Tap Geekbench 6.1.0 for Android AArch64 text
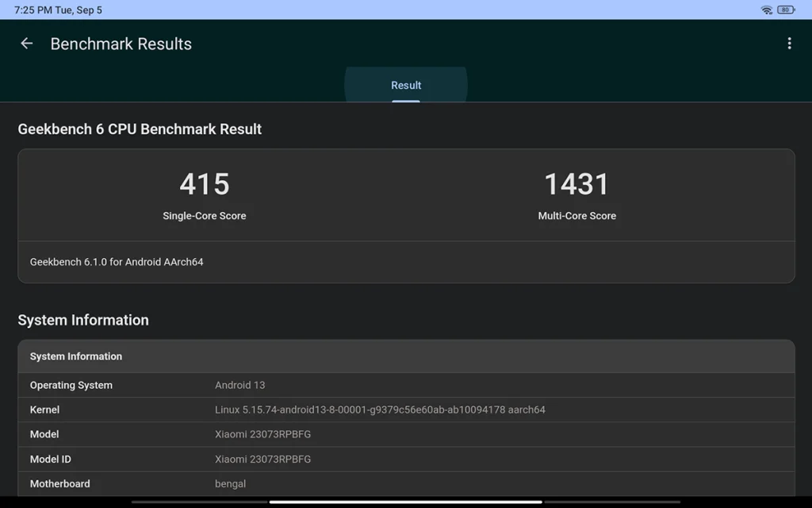The image size is (812, 508). (x=117, y=262)
